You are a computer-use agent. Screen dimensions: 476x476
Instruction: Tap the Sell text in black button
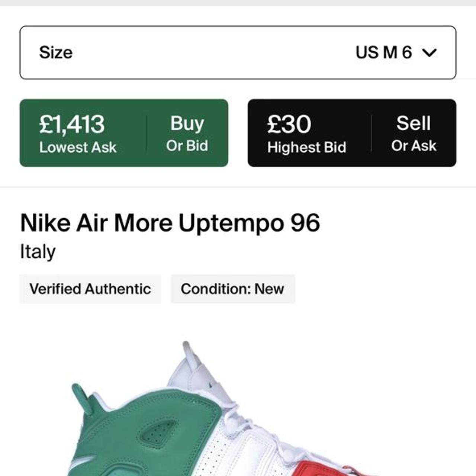(414, 123)
